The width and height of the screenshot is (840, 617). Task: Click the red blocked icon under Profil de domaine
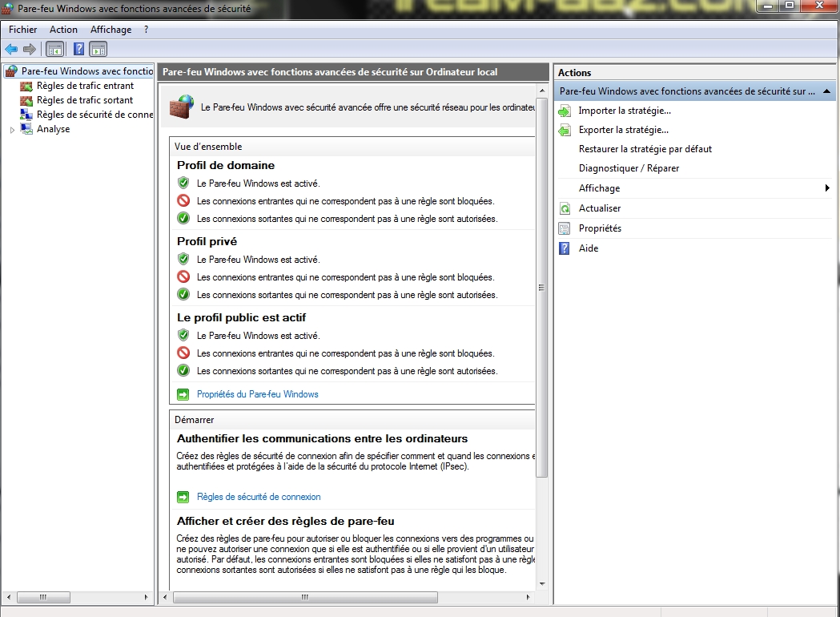[183, 200]
